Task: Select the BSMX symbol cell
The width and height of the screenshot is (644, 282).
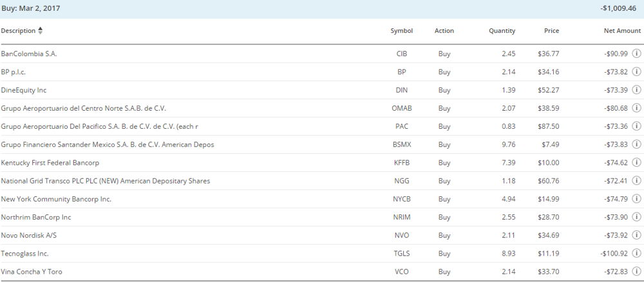Action: [401, 144]
